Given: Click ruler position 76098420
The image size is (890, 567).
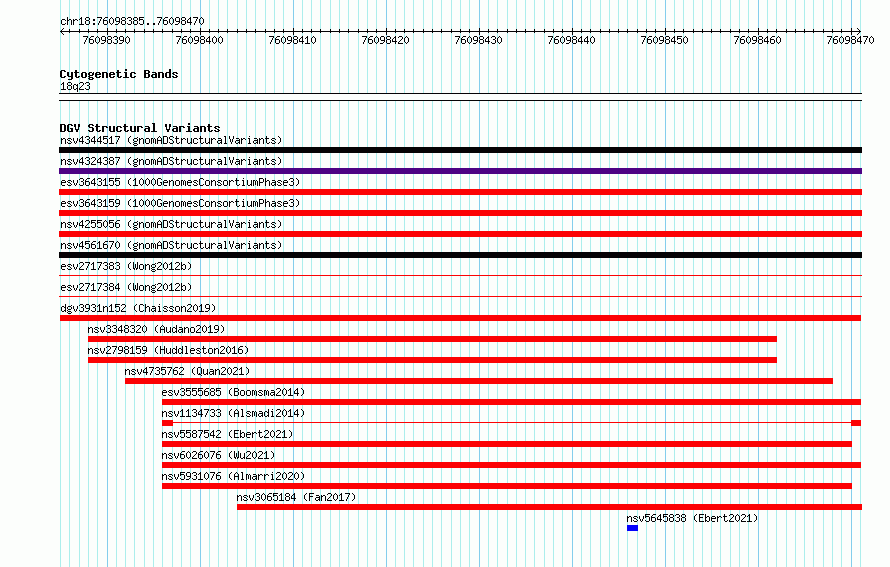Looking at the screenshot, I should pos(385,40).
